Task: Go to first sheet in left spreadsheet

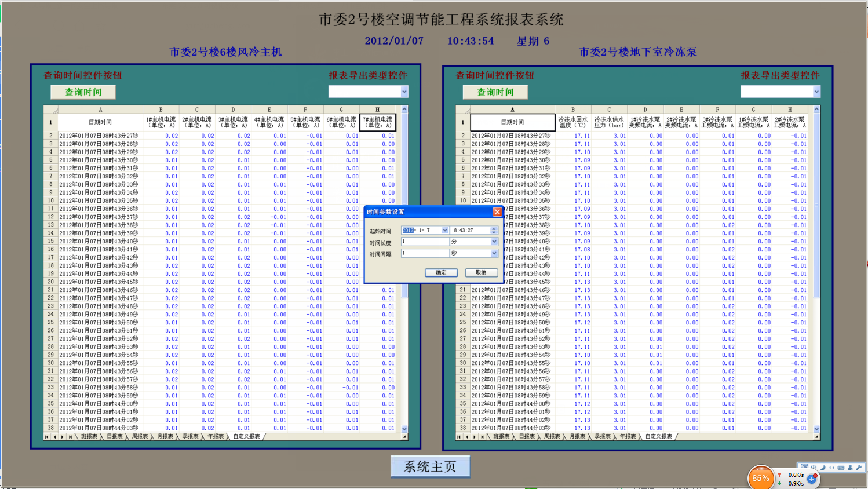Action: [x=47, y=437]
